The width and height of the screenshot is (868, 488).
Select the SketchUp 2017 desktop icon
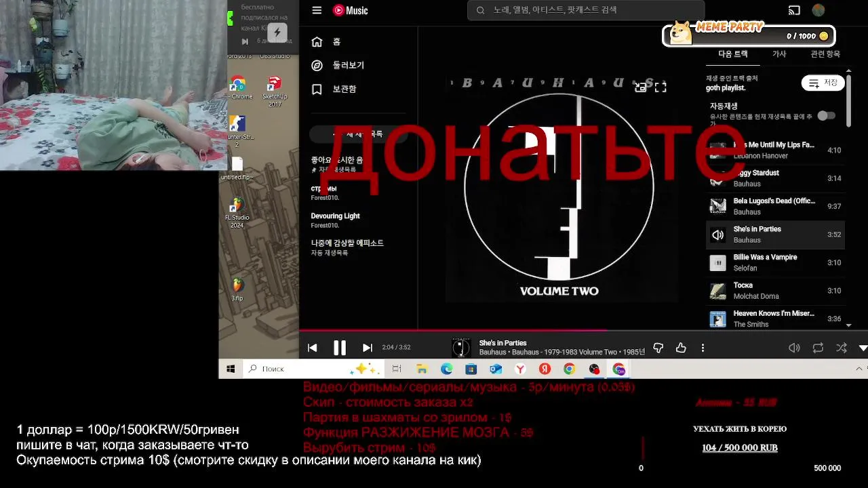coord(275,91)
